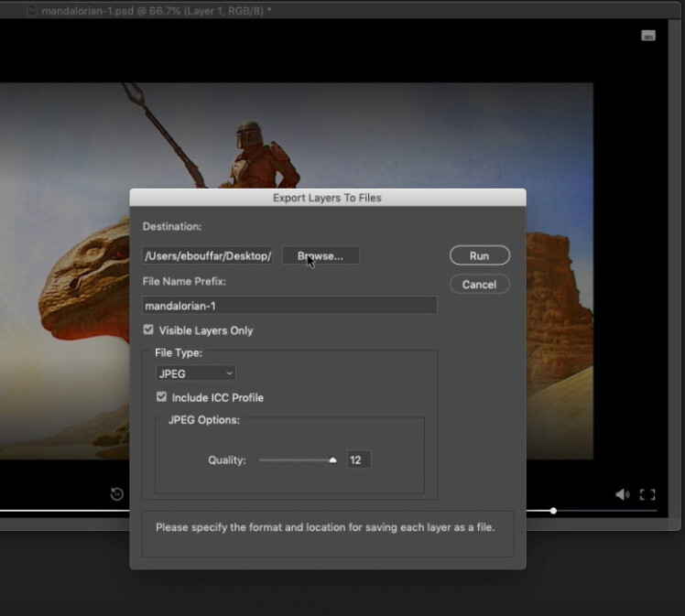Click the Browse... button
This screenshot has height=616, width=685.
tap(320, 256)
